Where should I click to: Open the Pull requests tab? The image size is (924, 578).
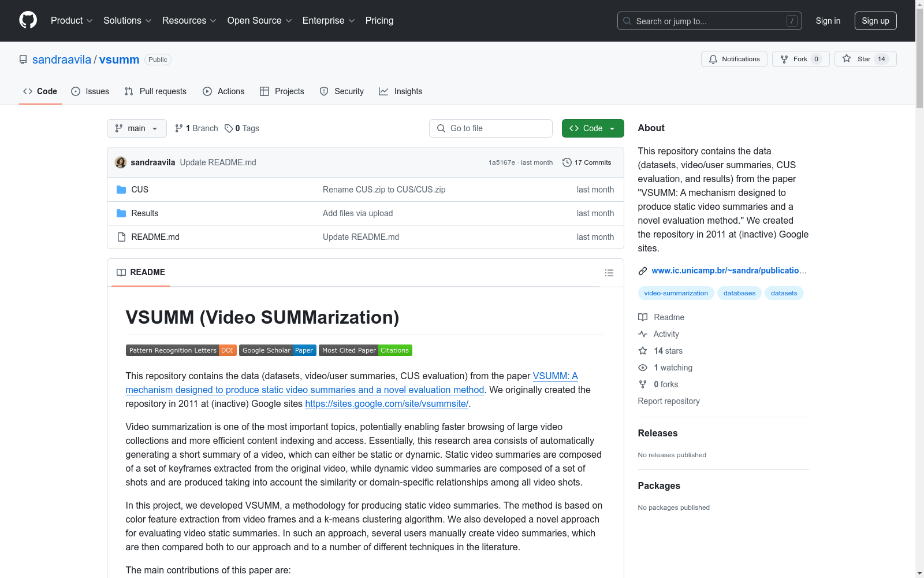(155, 91)
